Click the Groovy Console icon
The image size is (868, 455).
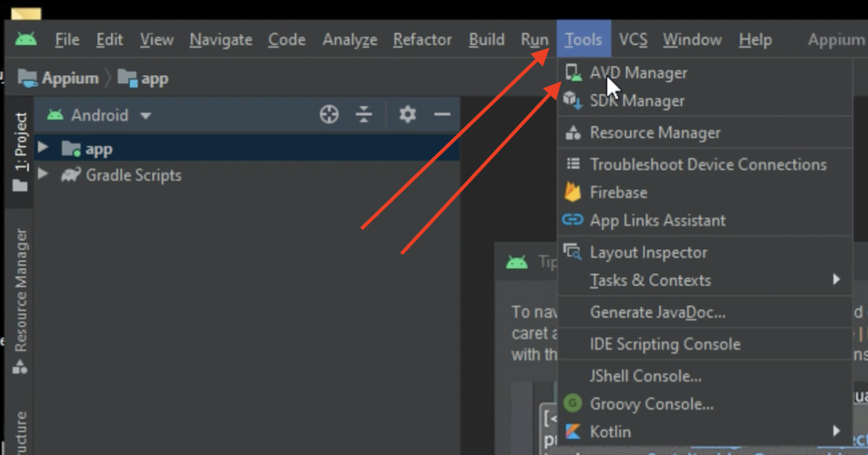point(573,403)
